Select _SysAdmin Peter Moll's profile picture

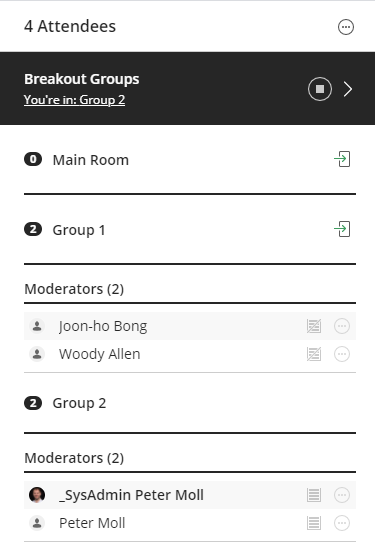tap(37, 495)
